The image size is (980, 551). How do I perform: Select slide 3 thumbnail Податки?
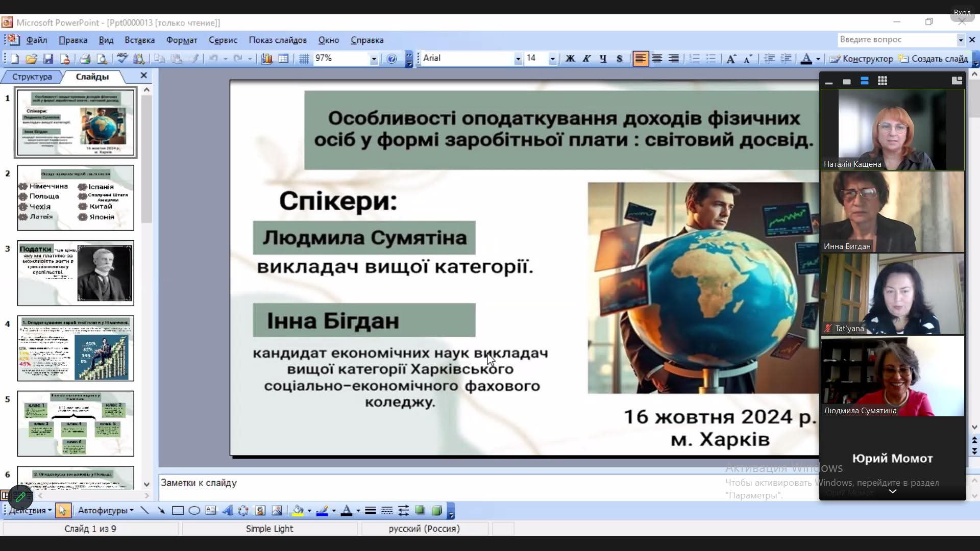pyautogui.click(x=76, y=273)
